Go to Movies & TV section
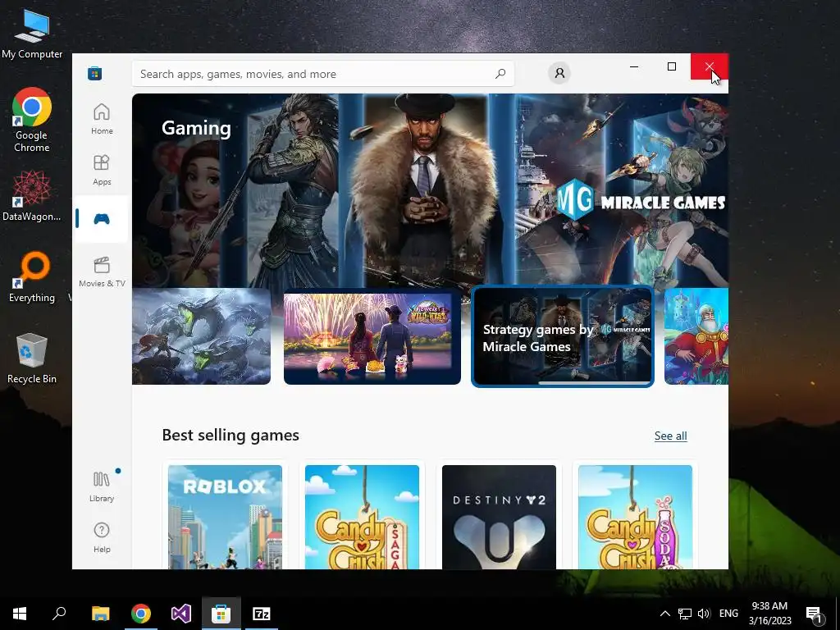 pos(102,272)
